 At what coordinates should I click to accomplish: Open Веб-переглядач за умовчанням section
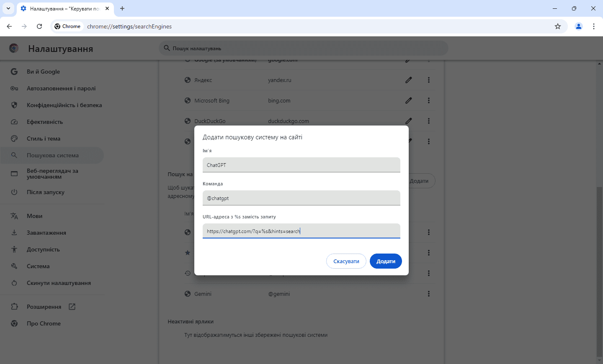(x=52, y=174)
